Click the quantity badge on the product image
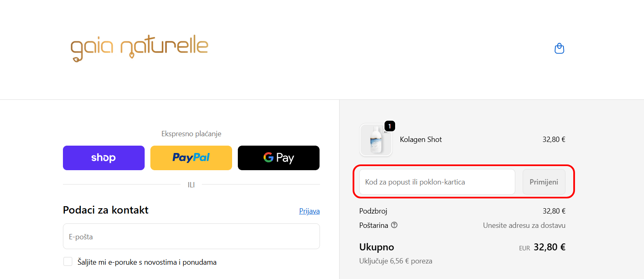This screenshot has width=644, height=279. 390,126
